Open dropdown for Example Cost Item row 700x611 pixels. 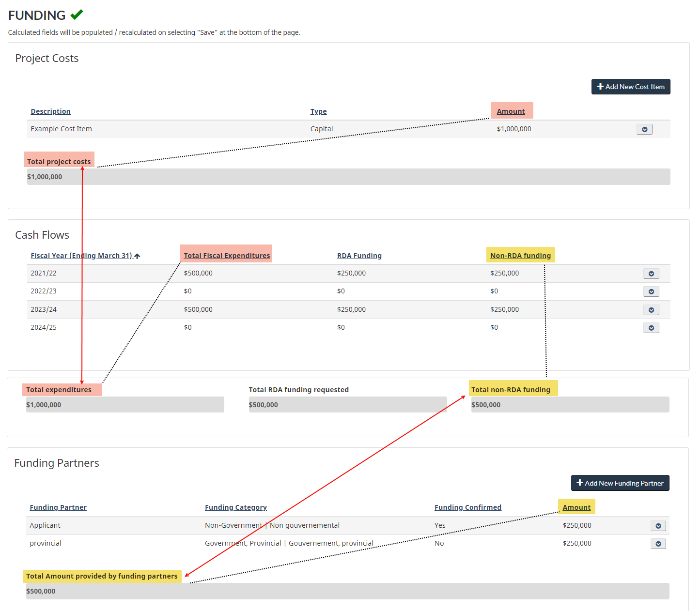pos(644,129)
